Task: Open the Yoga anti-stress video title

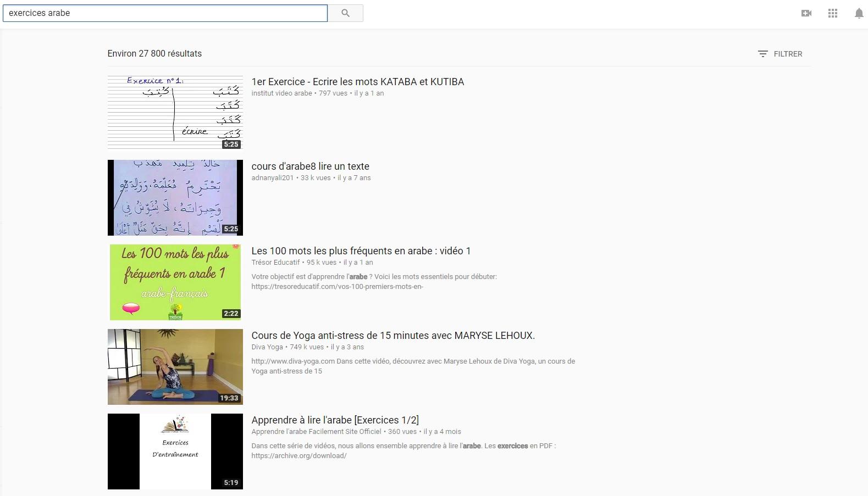Action: click(x=392, y=336)
